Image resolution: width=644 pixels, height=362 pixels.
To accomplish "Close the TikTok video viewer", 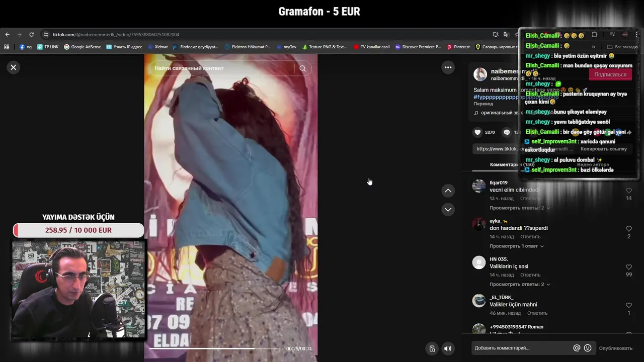I will (x=14, y=67).
